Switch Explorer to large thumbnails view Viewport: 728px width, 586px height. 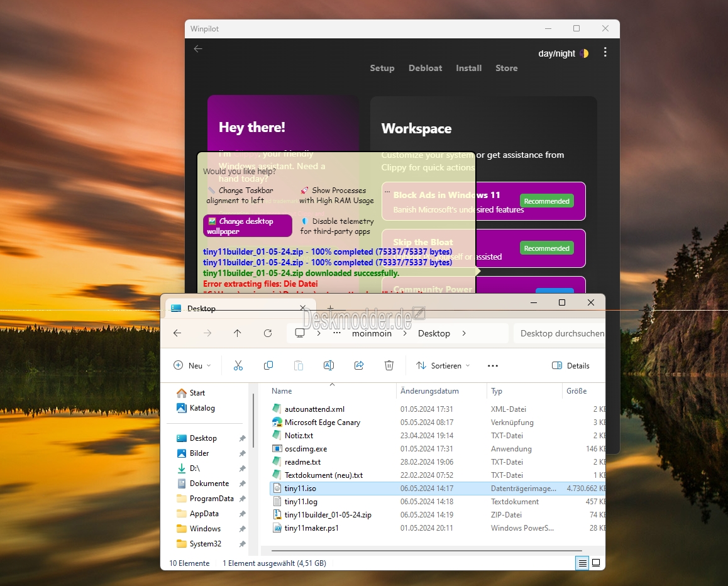pos(596,563)
